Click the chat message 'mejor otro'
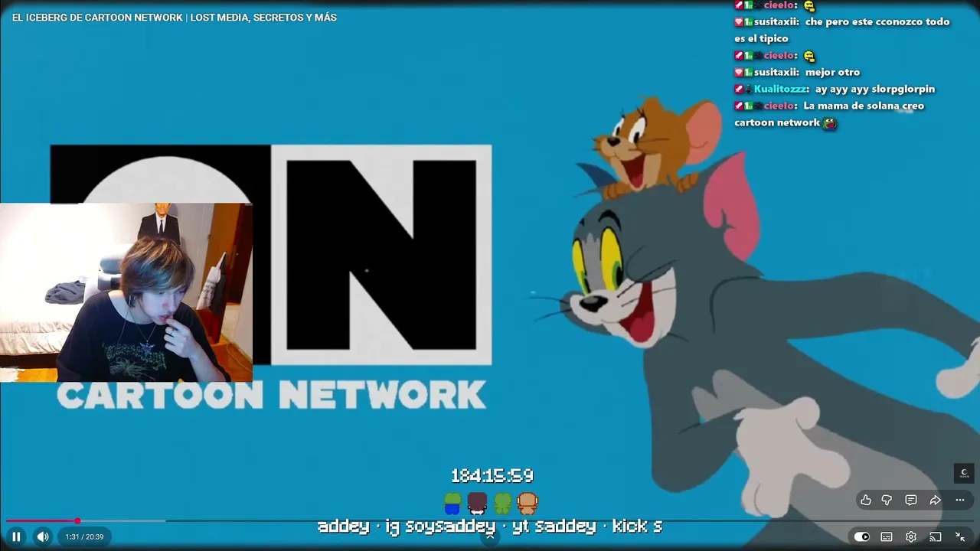The image size is (980, 551). tap(832, 72)
